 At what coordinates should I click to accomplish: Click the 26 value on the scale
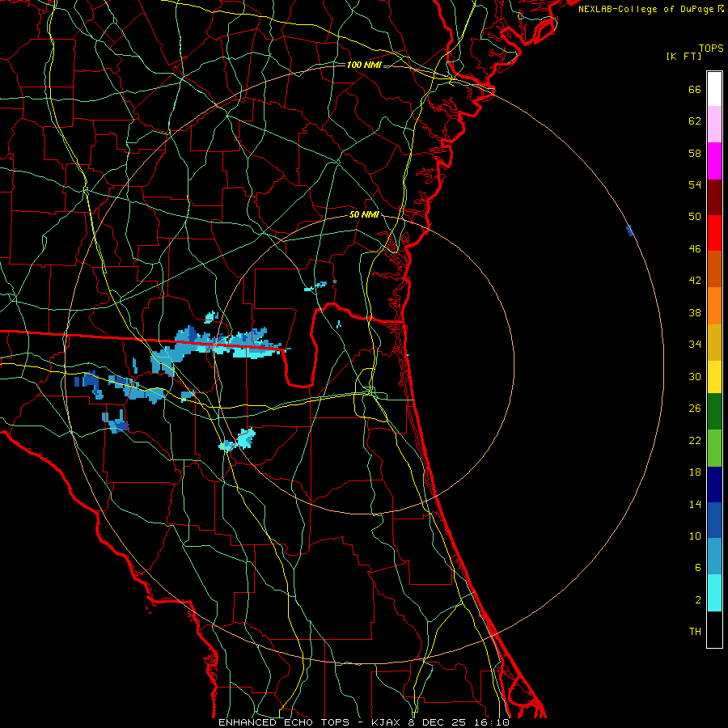point(695,408)
